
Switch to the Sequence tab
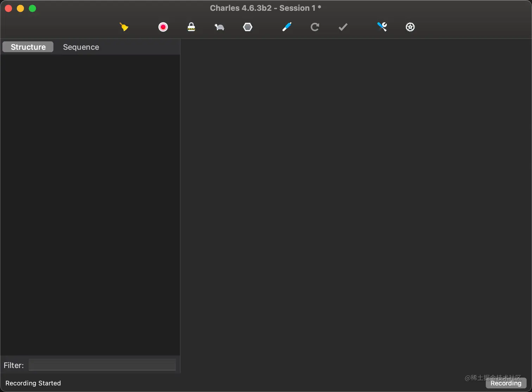(x=81, y=47)
